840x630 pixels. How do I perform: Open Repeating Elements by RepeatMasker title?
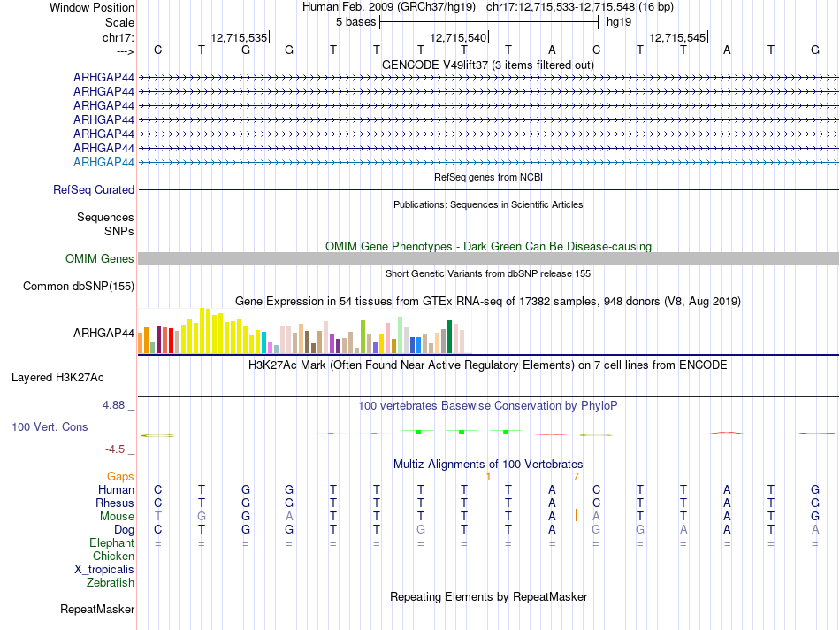[x=488, y=597]
